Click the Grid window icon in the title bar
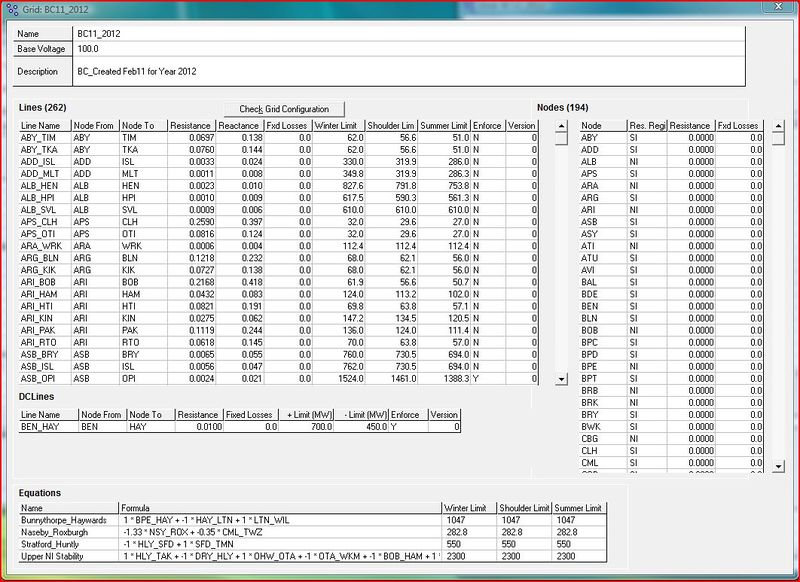Viewport: 800px width, 582px height. (x=13, y=9)
